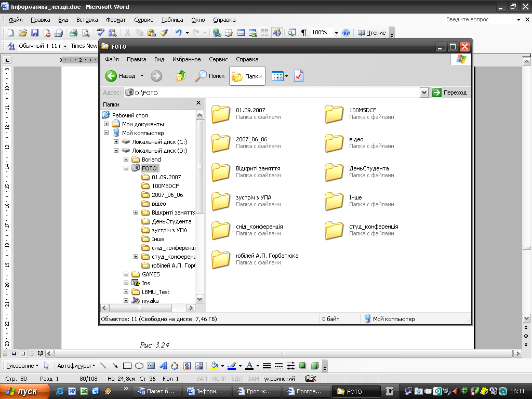
Task: Click the Font Color A swatch
Action: click(x=249, y=366)
